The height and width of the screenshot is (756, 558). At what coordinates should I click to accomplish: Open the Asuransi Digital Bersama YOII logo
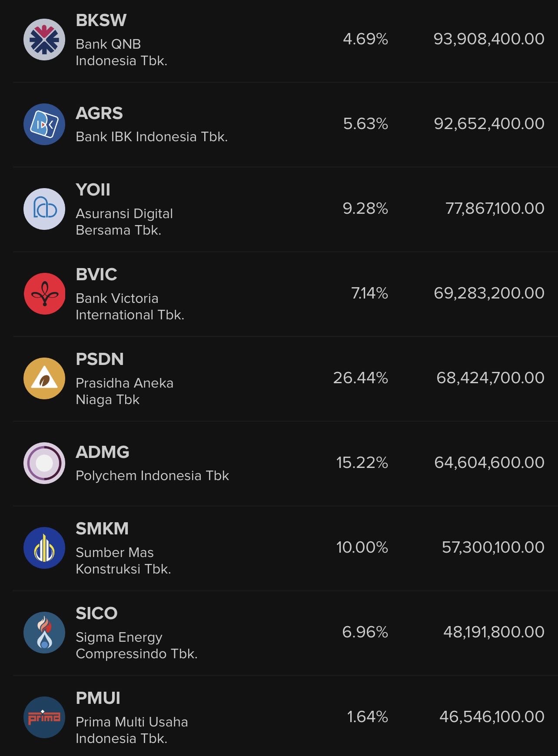pos(44,209)
